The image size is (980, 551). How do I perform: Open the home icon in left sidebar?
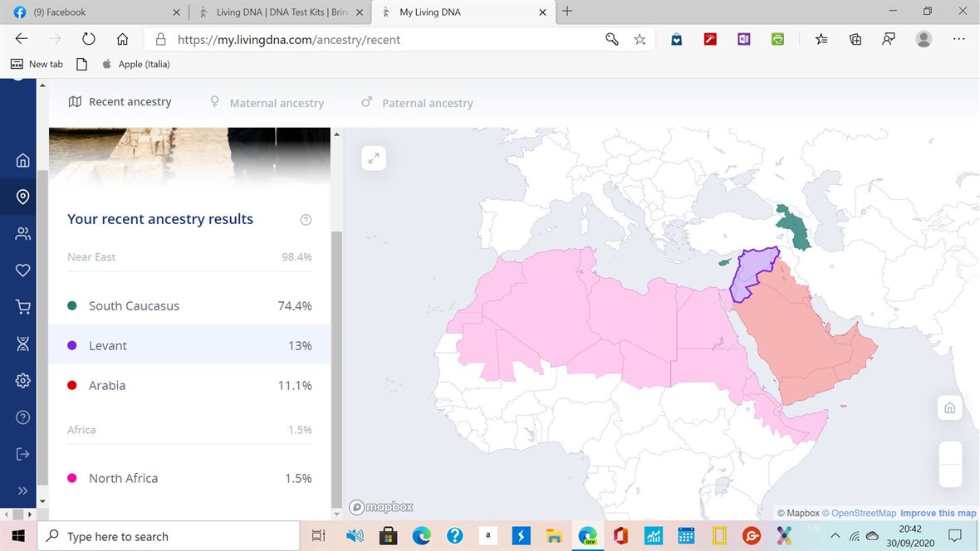(22, 160)
